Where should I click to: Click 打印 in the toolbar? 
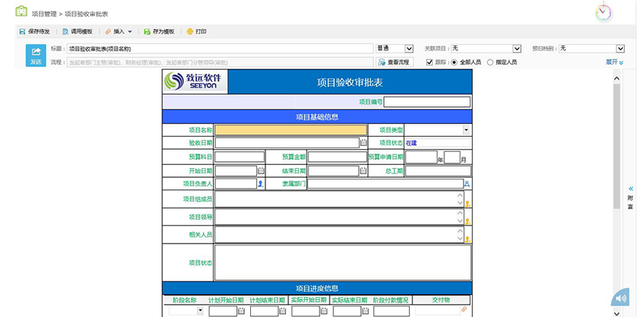pos(197,31)
